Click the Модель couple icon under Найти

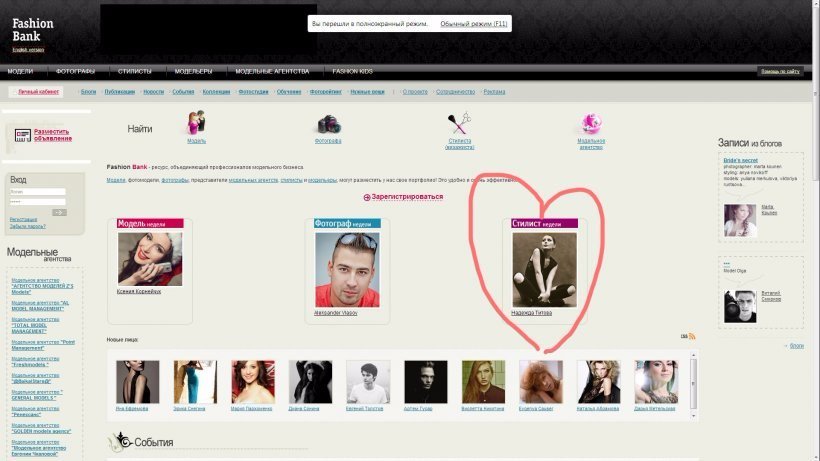[x=197, y=123]
